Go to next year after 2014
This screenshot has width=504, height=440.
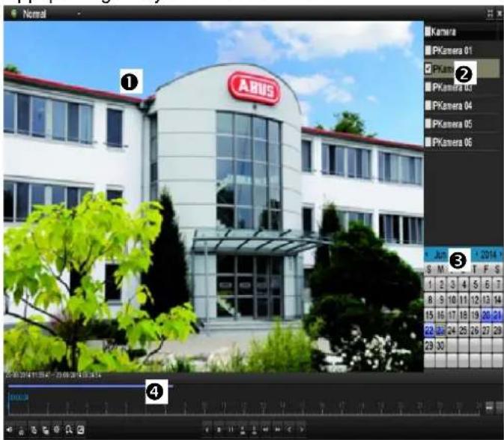[x=501, y=255]
